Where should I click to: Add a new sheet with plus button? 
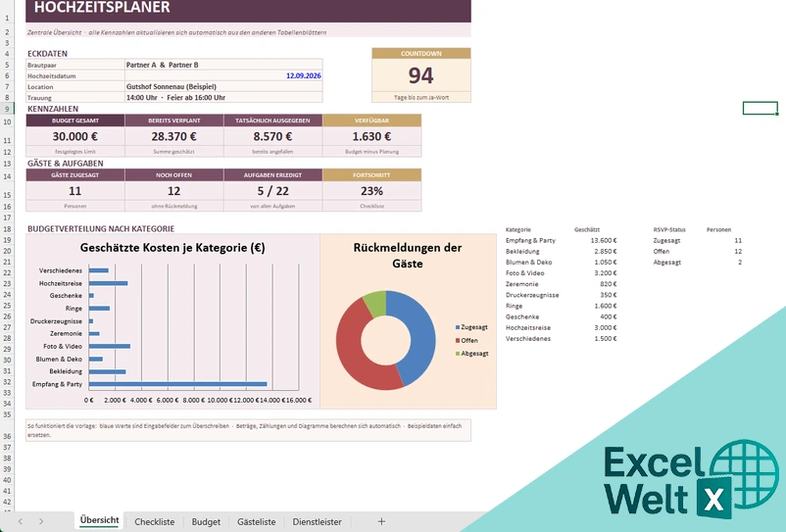click(x=381, y=521)
